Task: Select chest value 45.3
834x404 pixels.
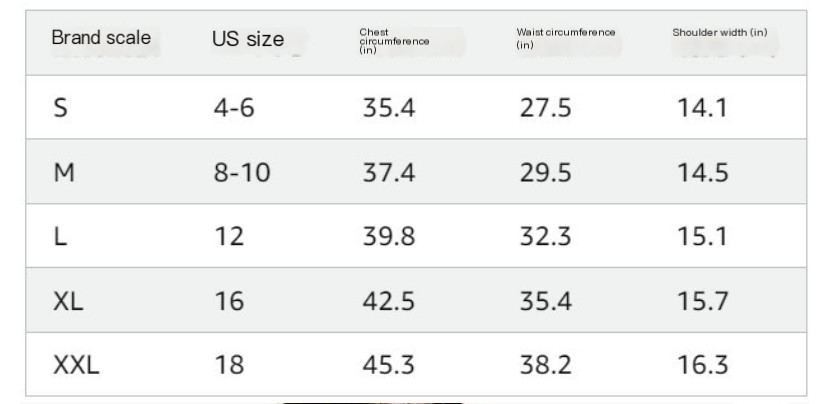Action: pyautogui.click(x=389, y=365)
